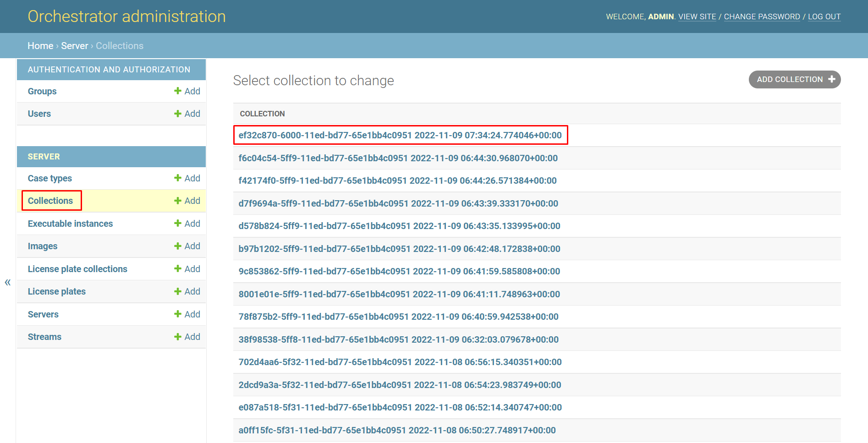Click the plus icon for Executable instances
The width and height of the screenshot is (868, 443).
coord(178,223)
